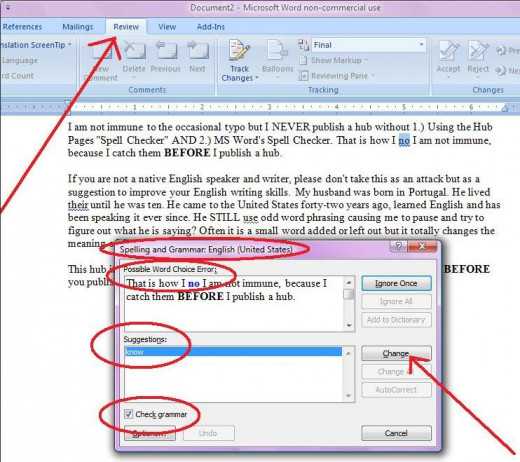The width and height of the screenshot is (520, 462).
Task: Toggle Check grammar checkbox
Action: click(128, 414)
